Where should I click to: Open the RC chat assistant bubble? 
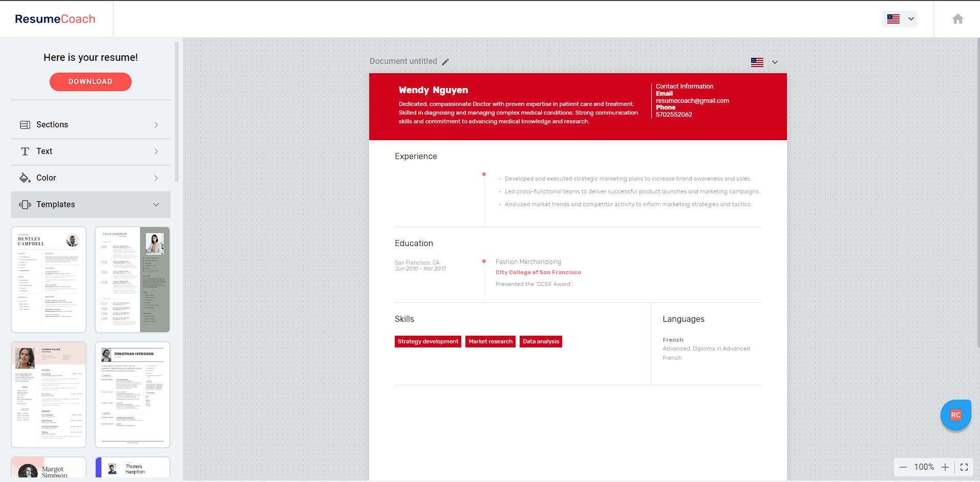tap(955, 415)
